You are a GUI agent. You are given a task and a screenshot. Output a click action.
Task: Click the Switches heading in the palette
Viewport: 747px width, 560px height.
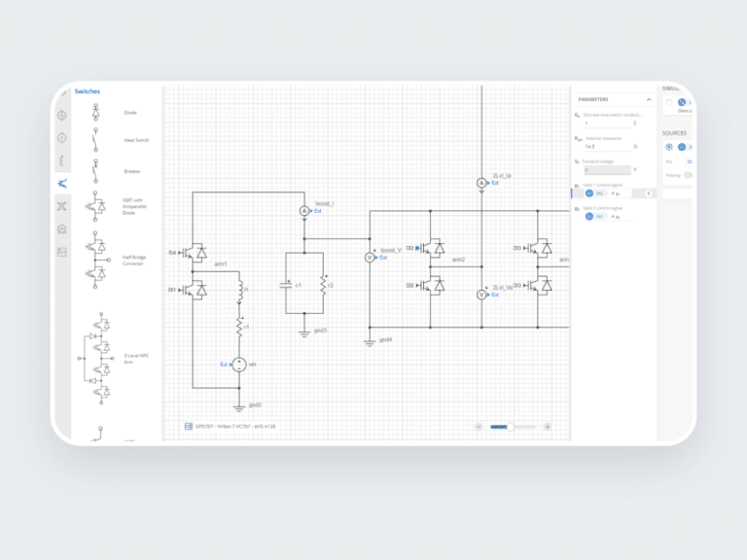(88, 91)
